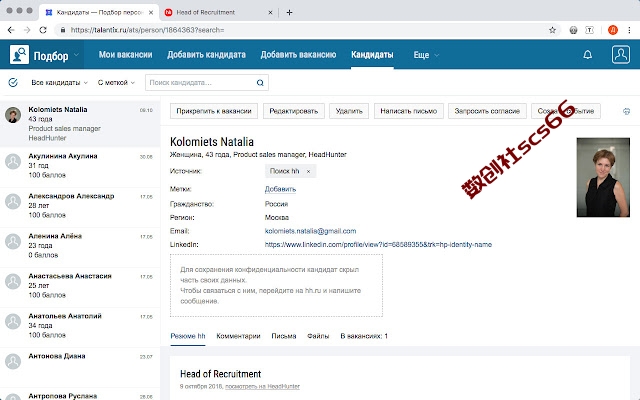Click the print icon beside action buttons
Image resolution: width=640 pixels, height=400 pixels.
(x=626, y=111)
